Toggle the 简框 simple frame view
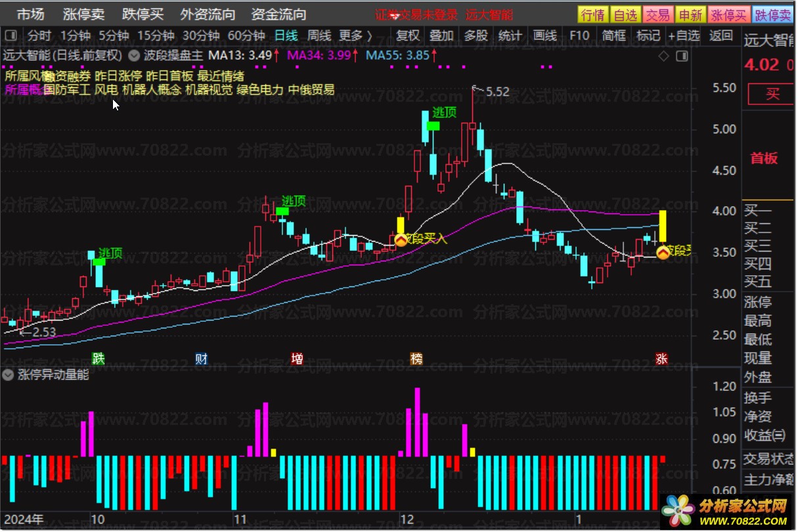 (613, 35)
